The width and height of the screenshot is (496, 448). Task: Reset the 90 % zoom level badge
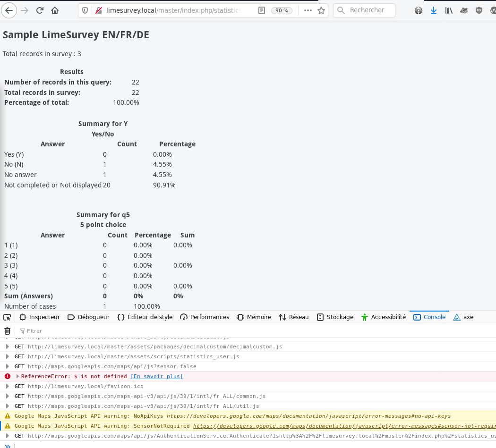tap(282, 10)
